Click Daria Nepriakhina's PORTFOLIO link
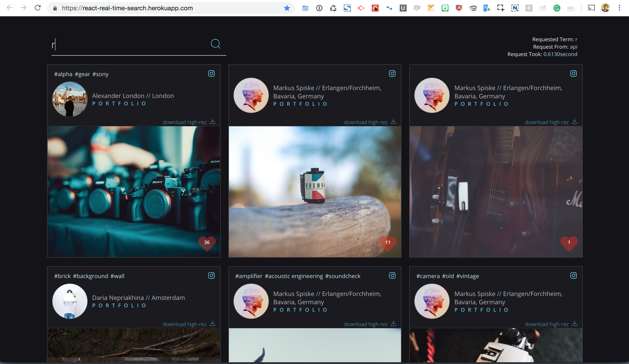The width and height of the screenshot is (629, 364). click(119, 306)
